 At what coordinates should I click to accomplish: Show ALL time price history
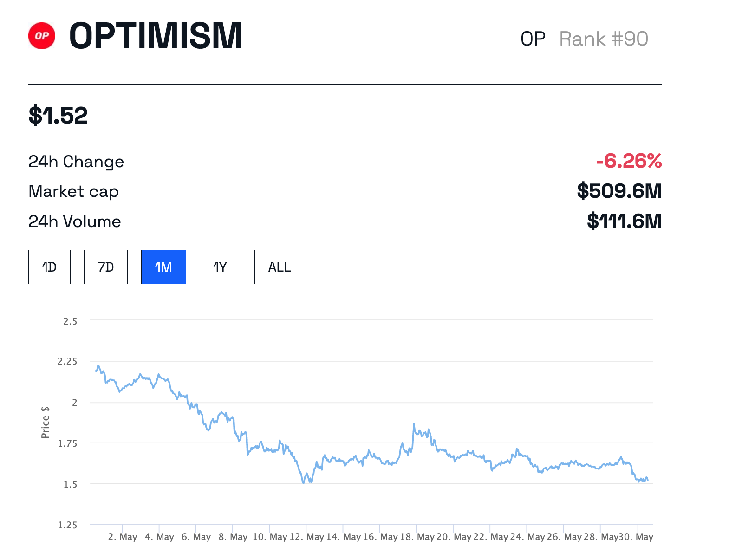point(280,267)
